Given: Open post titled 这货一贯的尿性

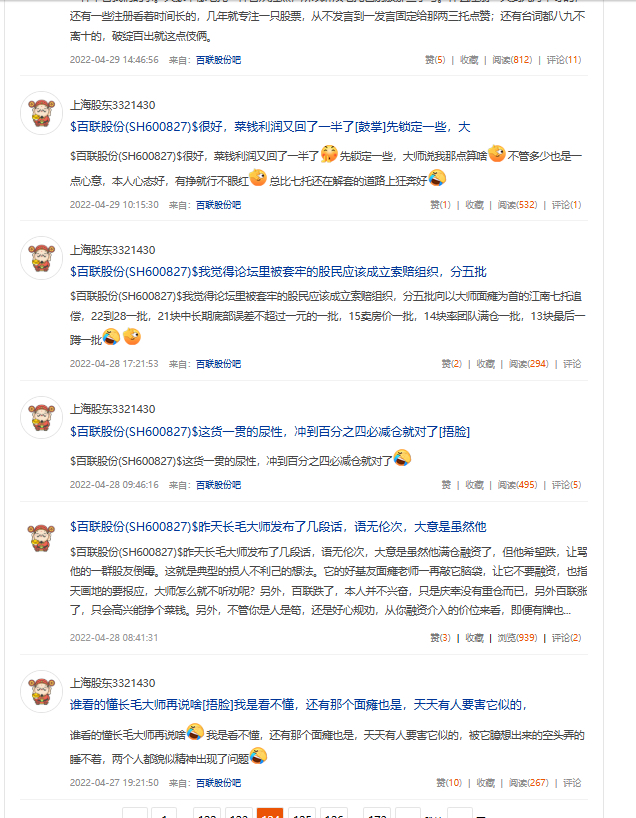Looking at the screenshot, I should [270, 432].
